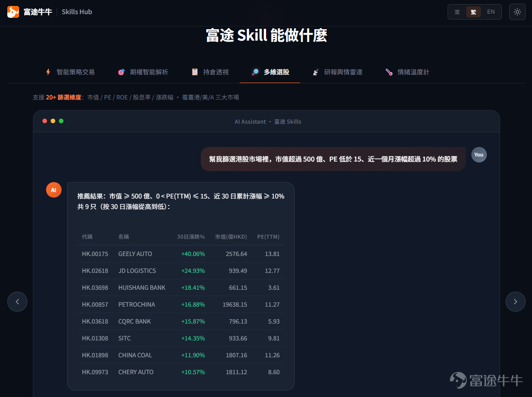Click the 20+ 篩選維度 highlighted text
Viewport: 532px width, 397px height.
63,97
